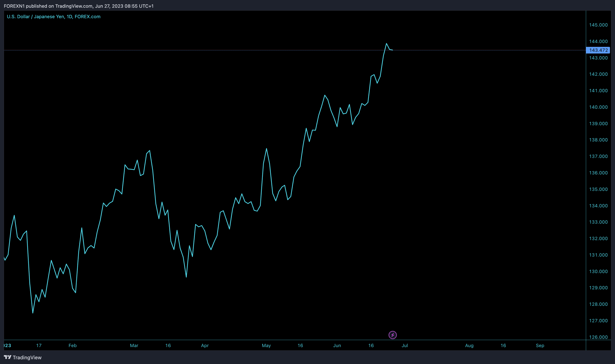615x364 pixels.
Task: Click the 139.000 price axis label
Action: [x=598, y=123]
